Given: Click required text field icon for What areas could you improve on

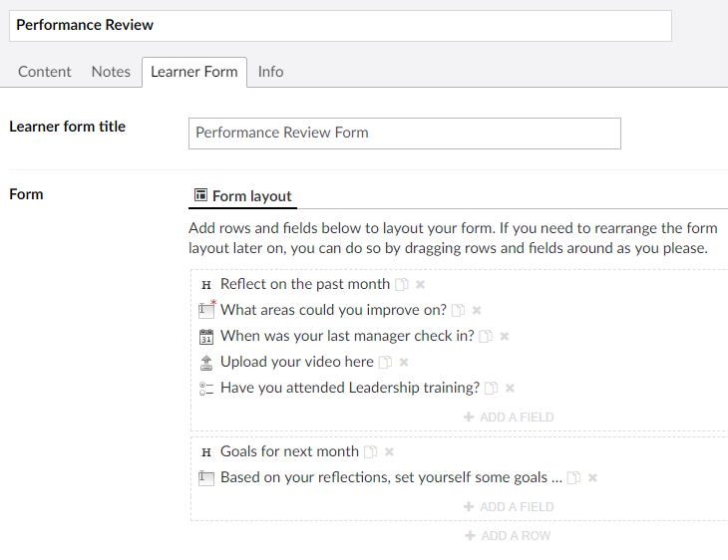Looking at the screenshot, I should (x=207, y=309).
